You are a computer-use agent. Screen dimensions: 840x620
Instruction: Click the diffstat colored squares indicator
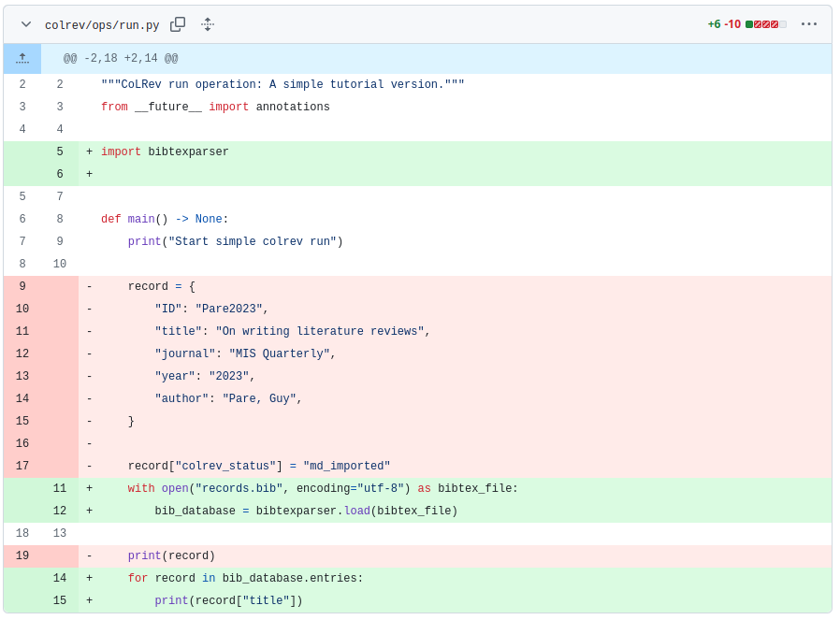765,24
